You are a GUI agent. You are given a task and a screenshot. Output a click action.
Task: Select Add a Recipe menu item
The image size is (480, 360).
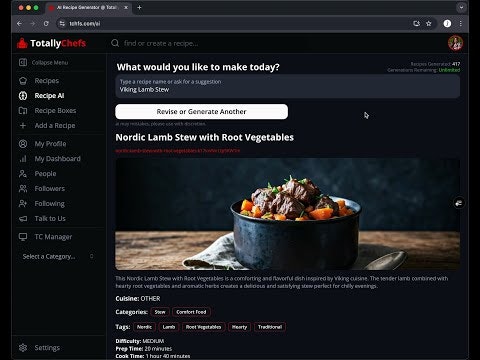(55, 126)
